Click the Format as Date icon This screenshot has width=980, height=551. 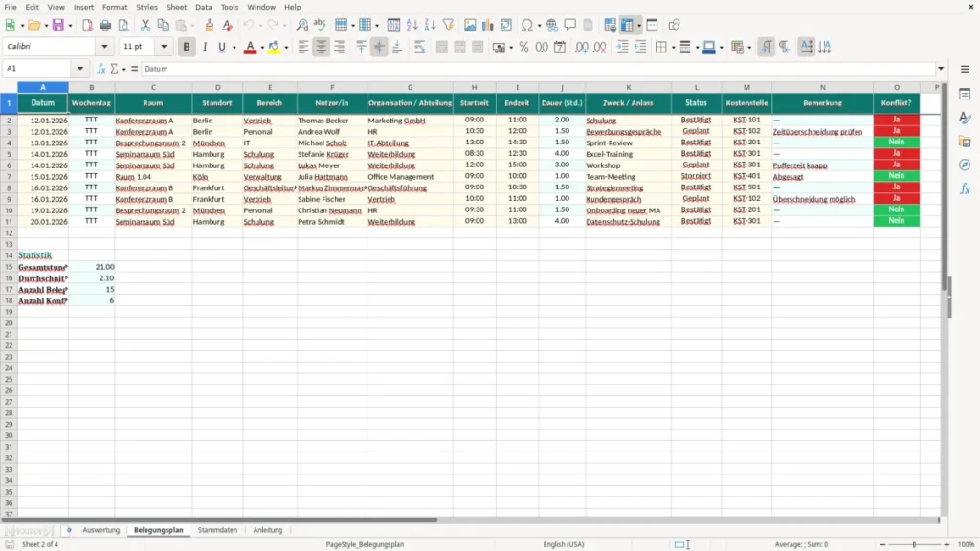[560, 47]
